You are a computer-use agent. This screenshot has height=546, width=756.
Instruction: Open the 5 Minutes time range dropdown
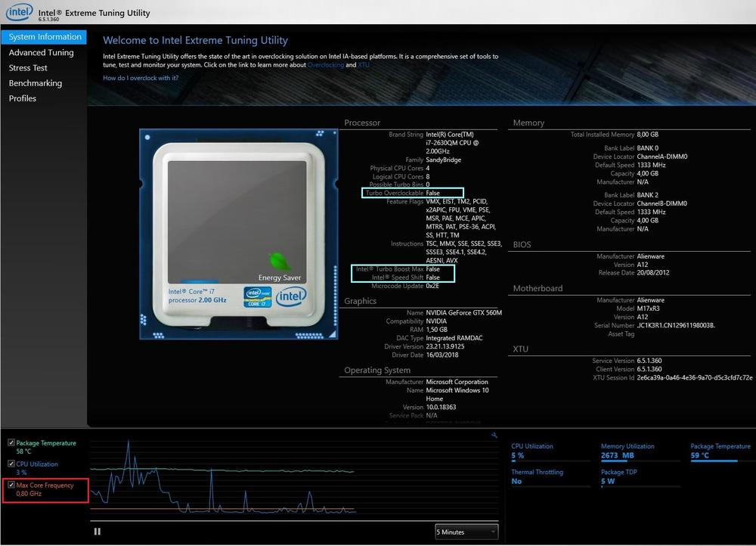click(x=466, y=532)
